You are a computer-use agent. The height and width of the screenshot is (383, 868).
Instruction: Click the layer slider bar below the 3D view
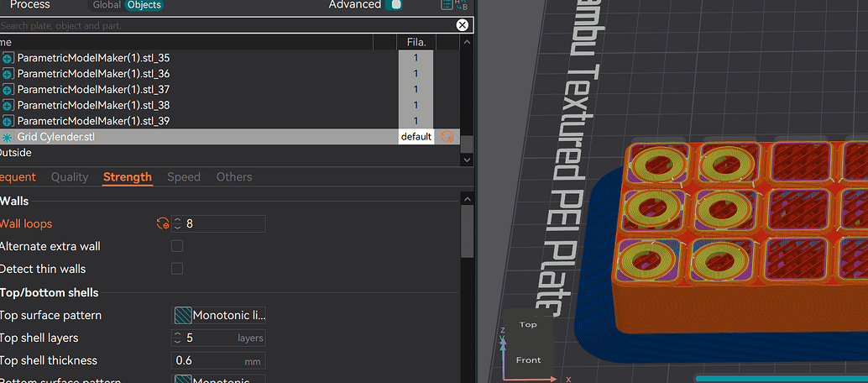coord(781,379)
